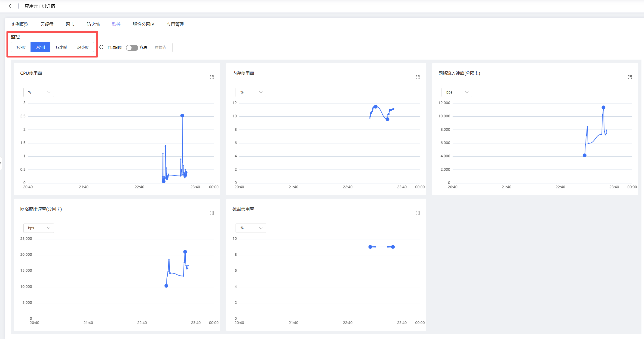Switch to the 防火墙 tab
The width and height of the screenshot is (644, 339).
93,24
